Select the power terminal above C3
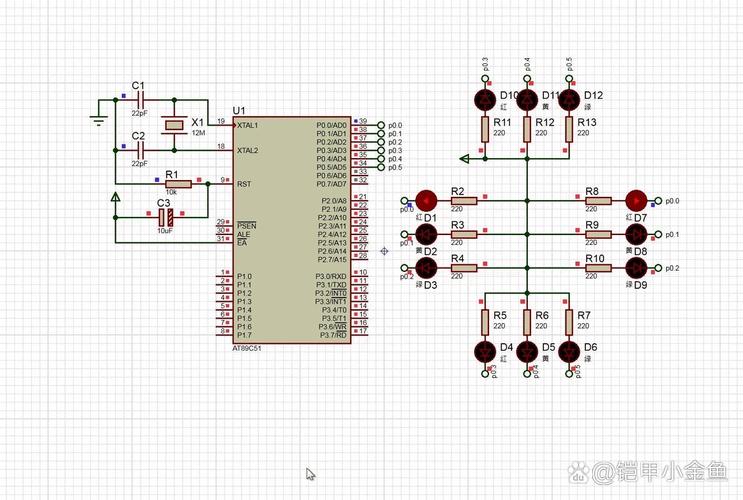The height and width of the screenshot is (500, 743). pyautogui.click(x=117, y=198)
